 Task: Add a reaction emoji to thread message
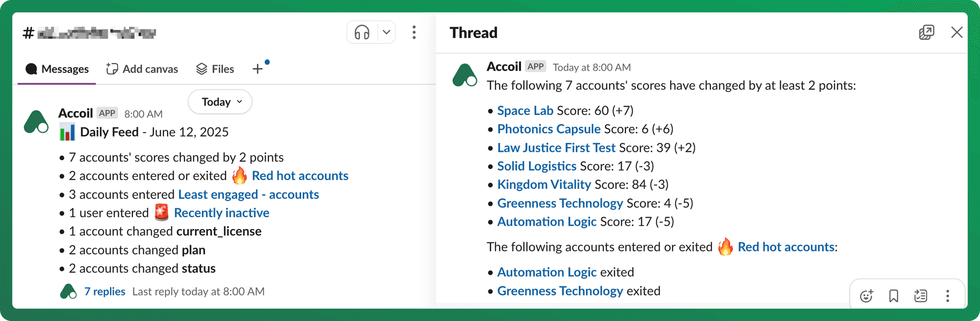point(866,295)
